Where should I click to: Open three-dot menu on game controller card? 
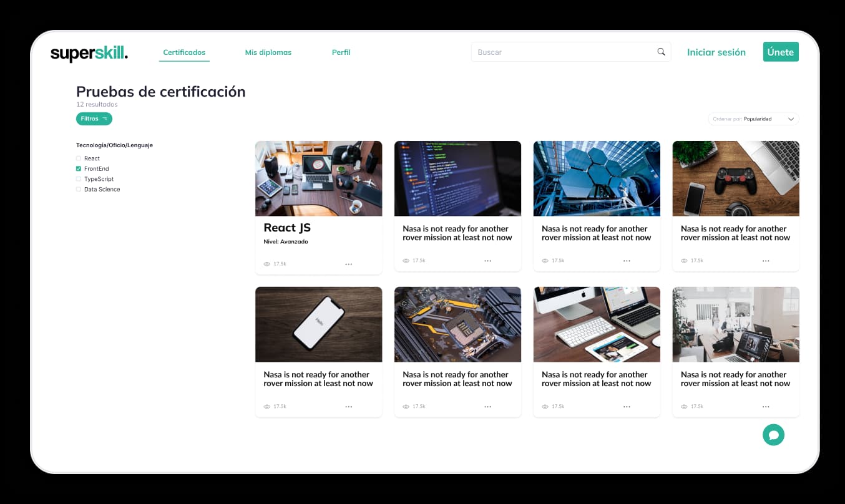pos(766,260)
